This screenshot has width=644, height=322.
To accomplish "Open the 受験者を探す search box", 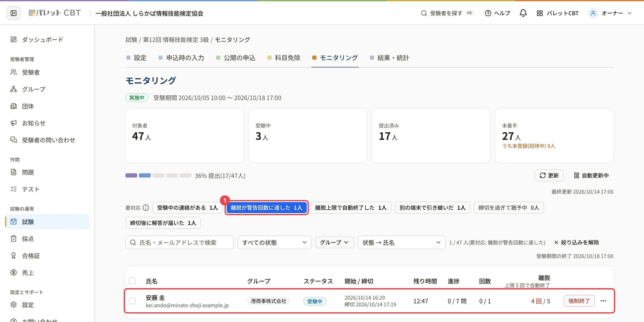I will [x=447, y=13].
